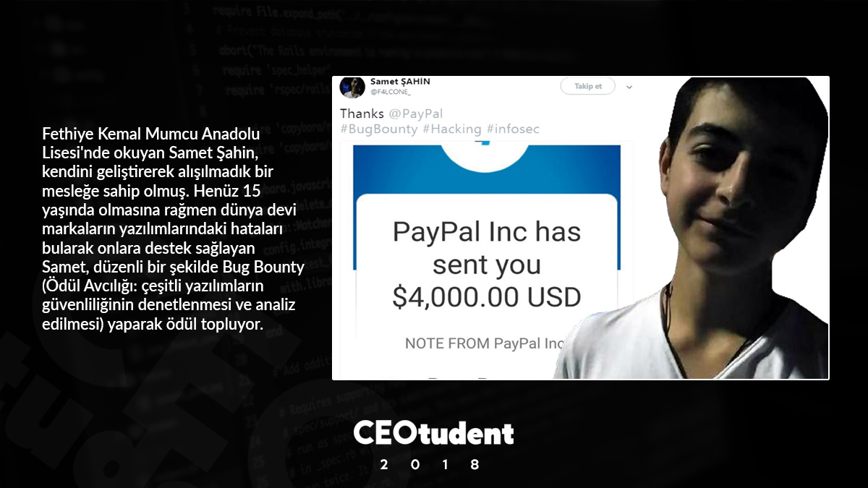Screen dimensions: 868x488
Task: Open the #infosec hashtag
Action: (513, 129)
